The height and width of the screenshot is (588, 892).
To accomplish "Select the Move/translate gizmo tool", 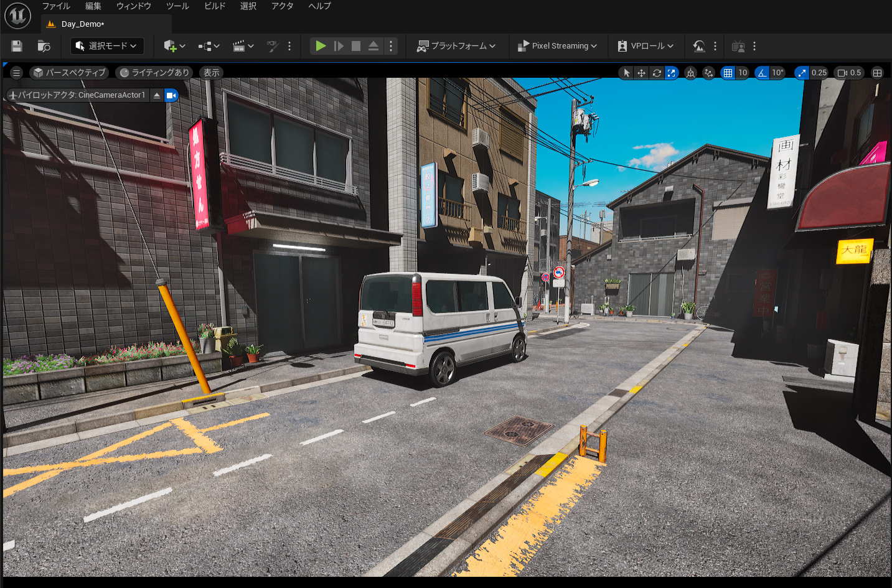I will click(x=641, y=73).
